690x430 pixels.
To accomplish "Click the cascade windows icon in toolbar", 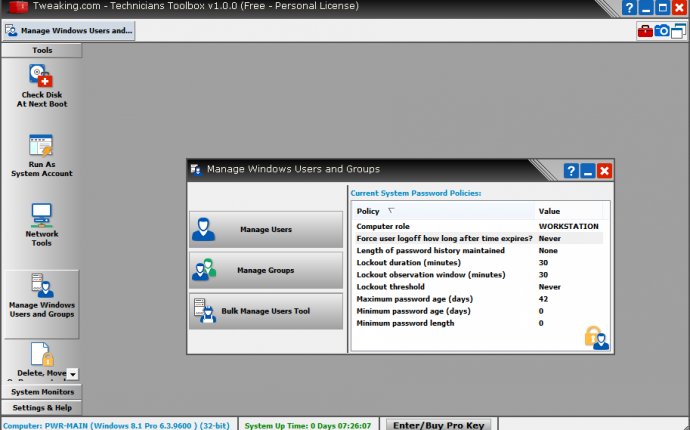I will pyautogui.click(x=678, y=31).
